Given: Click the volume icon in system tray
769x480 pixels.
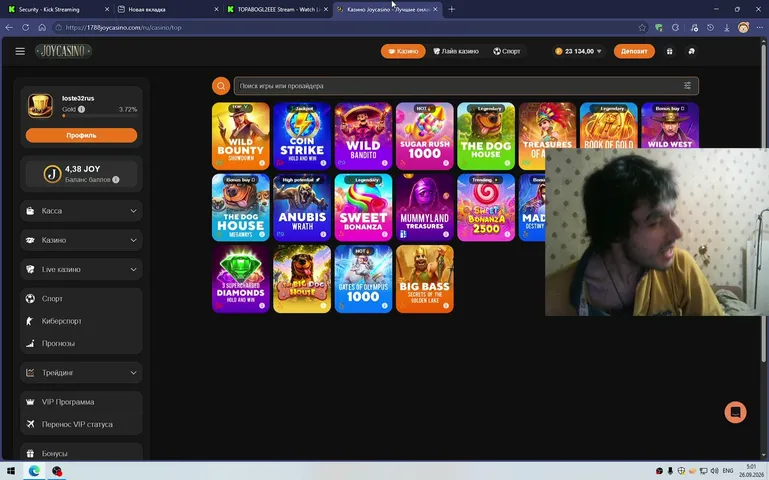Looking at the screenshot, I should tap(714, 471).
